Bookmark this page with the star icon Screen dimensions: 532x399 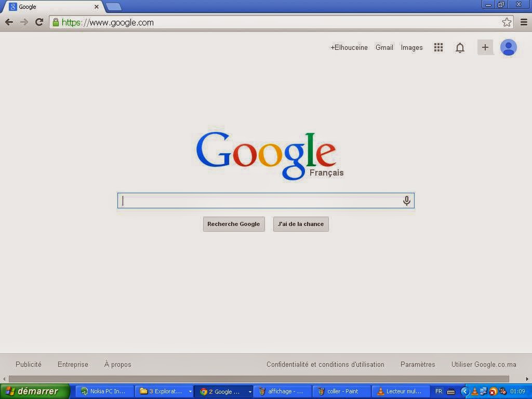click(x=507, y=22)
